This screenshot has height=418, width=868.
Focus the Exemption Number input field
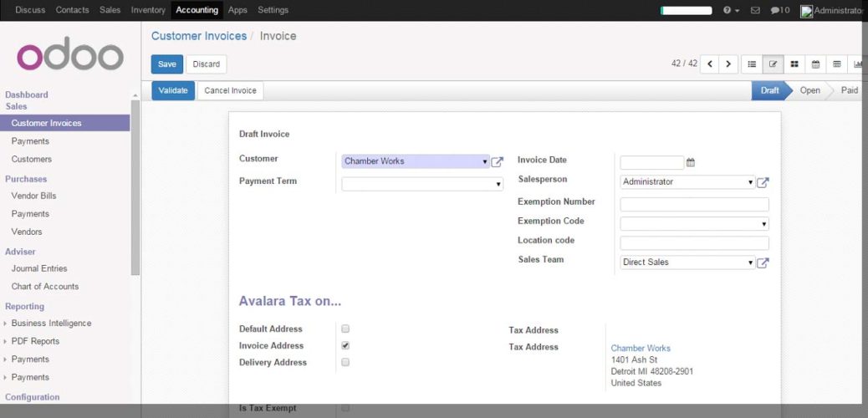tap(694, 204)
